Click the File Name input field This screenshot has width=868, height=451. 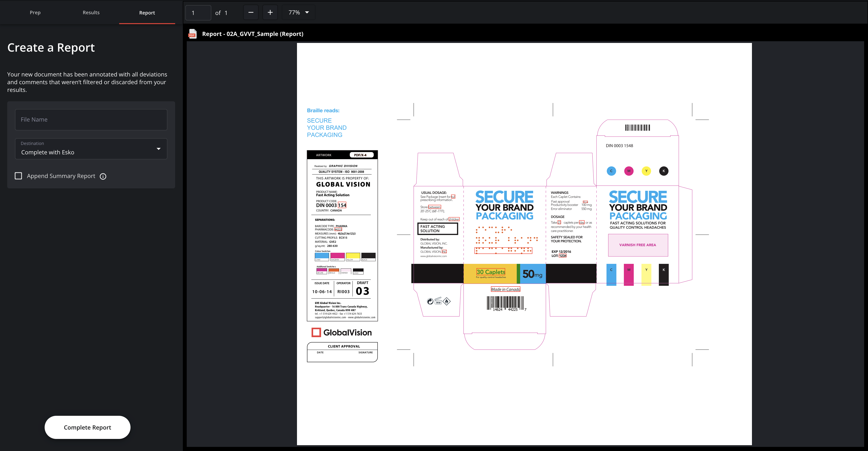[91, 120]
